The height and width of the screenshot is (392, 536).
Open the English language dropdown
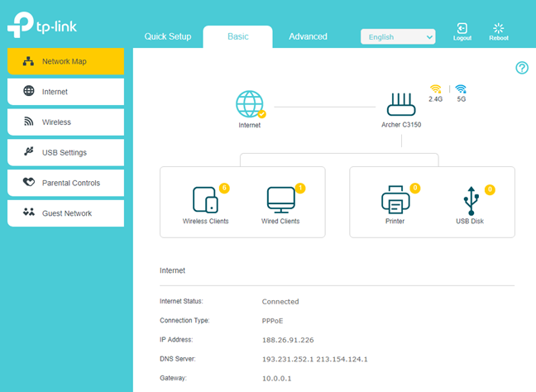coord(398,37)
